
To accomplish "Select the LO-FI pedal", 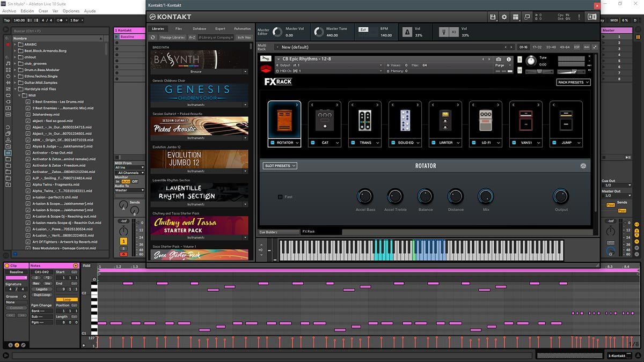I will (486, 120).
